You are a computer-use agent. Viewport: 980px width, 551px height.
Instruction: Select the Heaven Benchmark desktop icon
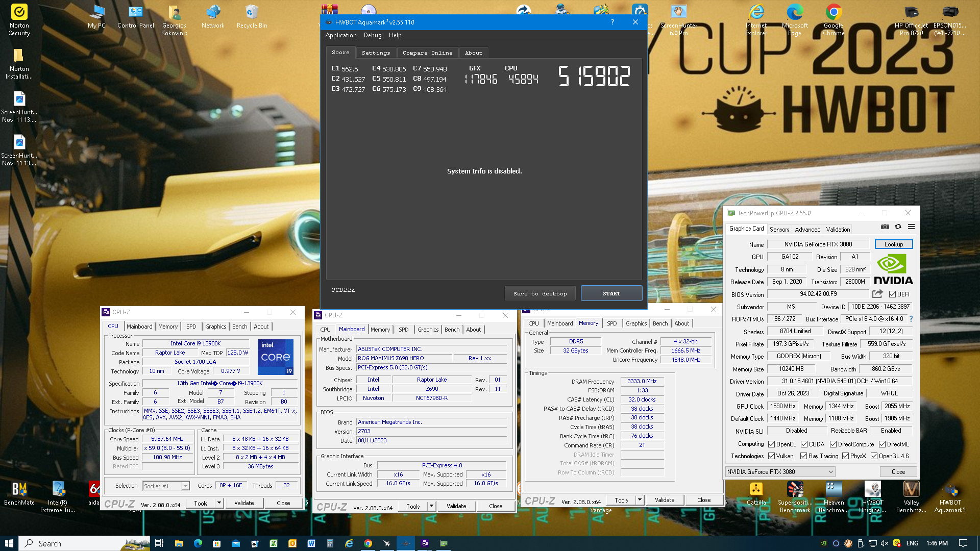tap(834, 497)
